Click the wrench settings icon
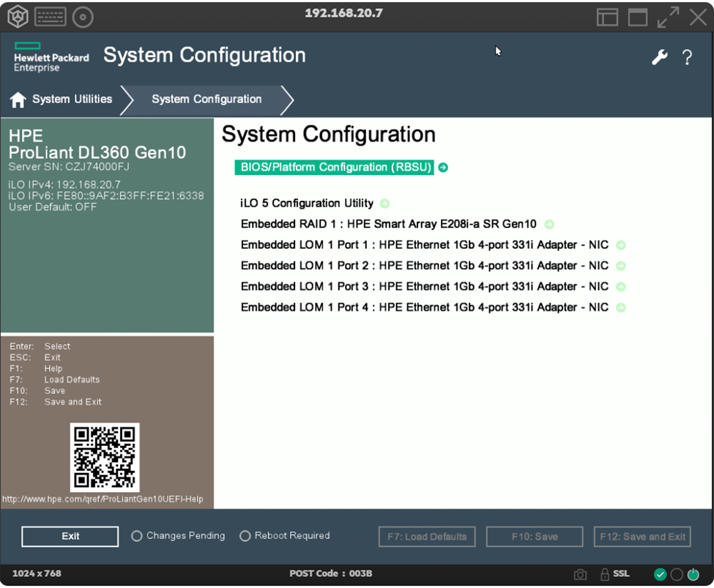 tap(660, 58)
